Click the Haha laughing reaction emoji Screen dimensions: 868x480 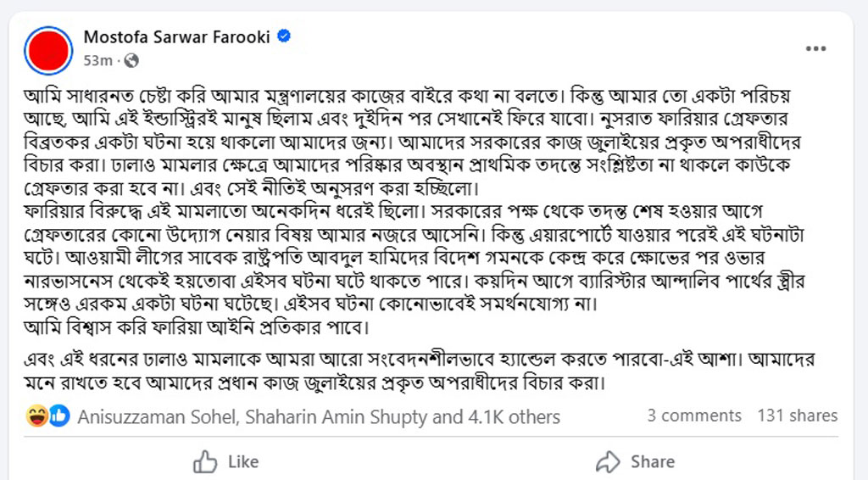click(36, 416)
